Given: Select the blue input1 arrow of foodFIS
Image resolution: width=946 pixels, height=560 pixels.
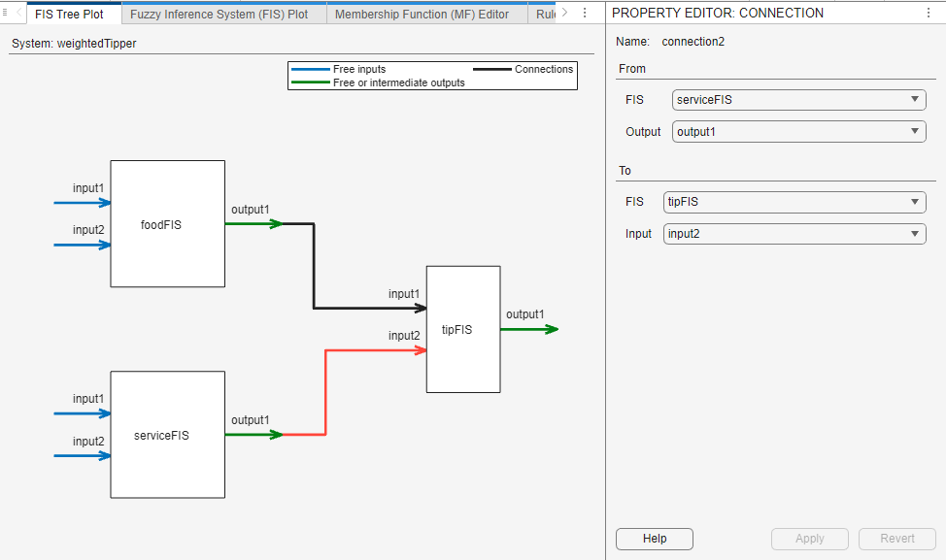Looking at the screenshot, I should [83, 203].
